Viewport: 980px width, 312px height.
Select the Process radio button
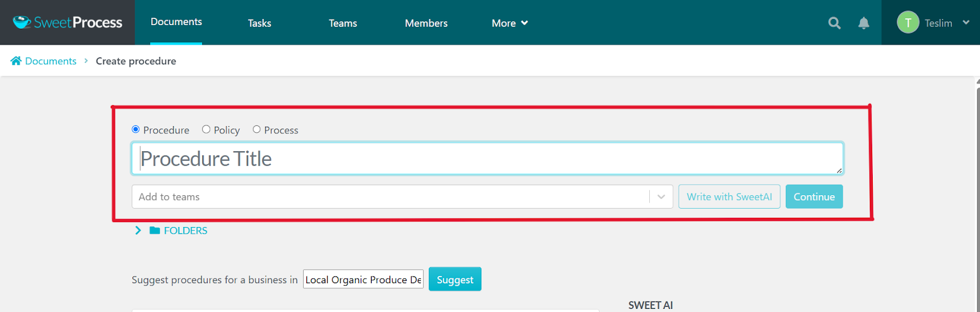tap(257, 129)
